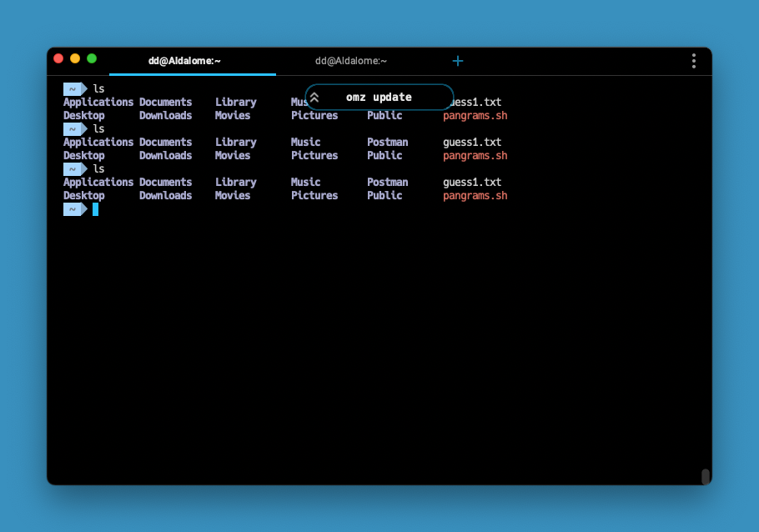Click guess1.txt in the second listing

[472, 142]
